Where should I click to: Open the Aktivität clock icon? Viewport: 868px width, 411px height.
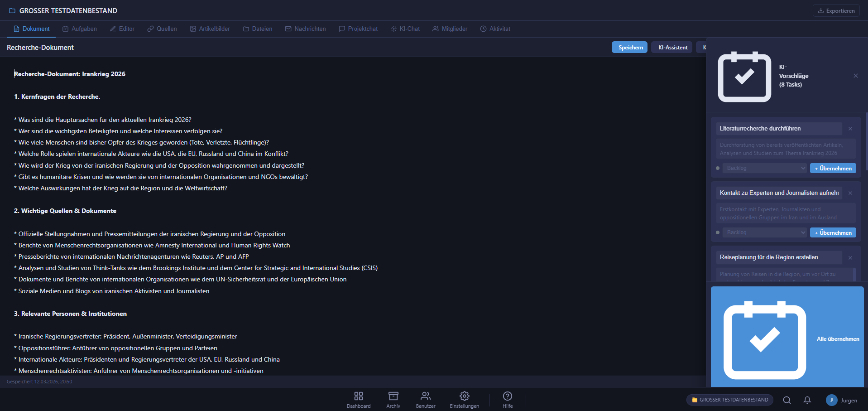(483, 29)
